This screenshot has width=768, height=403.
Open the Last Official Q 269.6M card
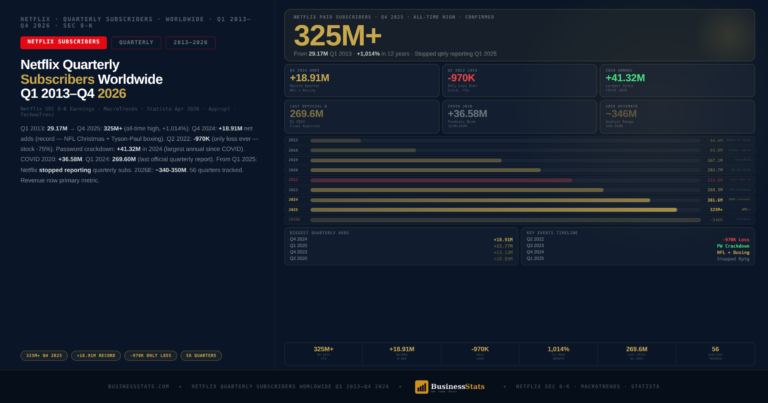point(362,117)
